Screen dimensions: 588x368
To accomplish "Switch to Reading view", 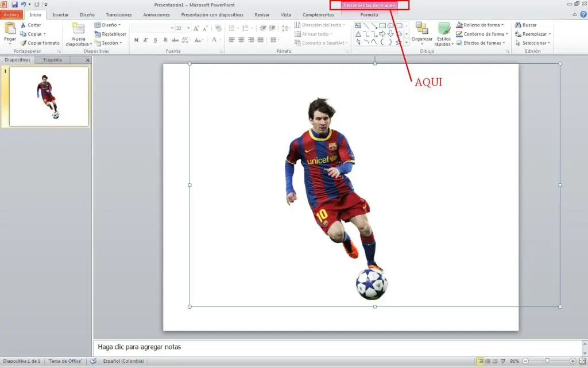I will click(495, 361).
